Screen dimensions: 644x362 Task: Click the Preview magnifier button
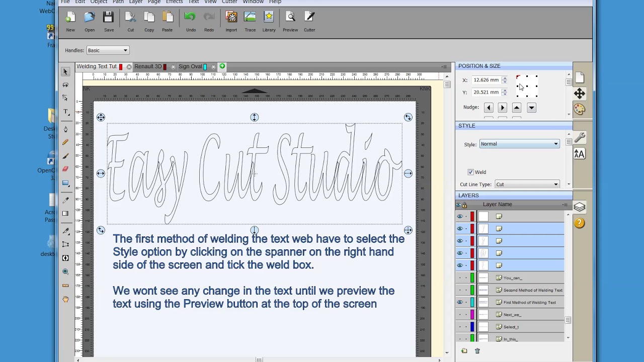point(290,22)
